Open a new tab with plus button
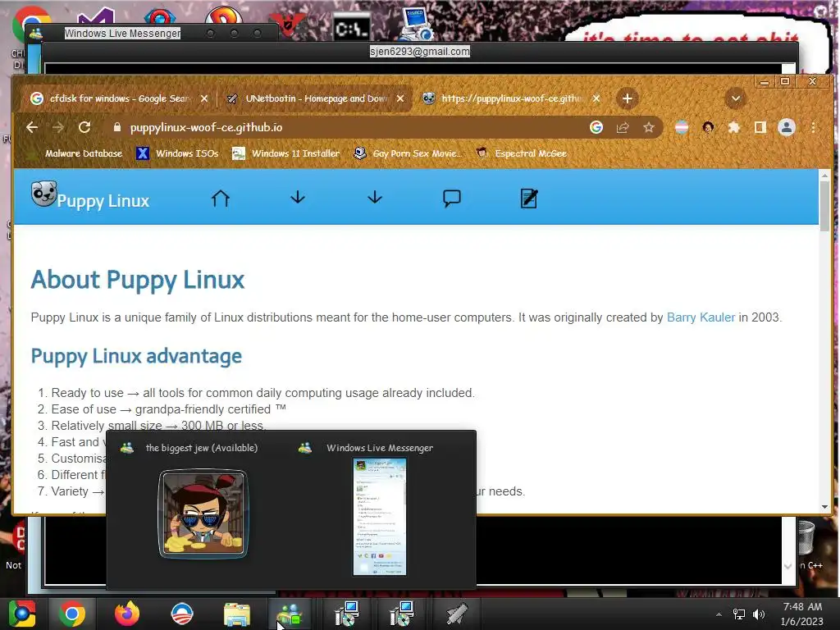 [x=628, y=98]
